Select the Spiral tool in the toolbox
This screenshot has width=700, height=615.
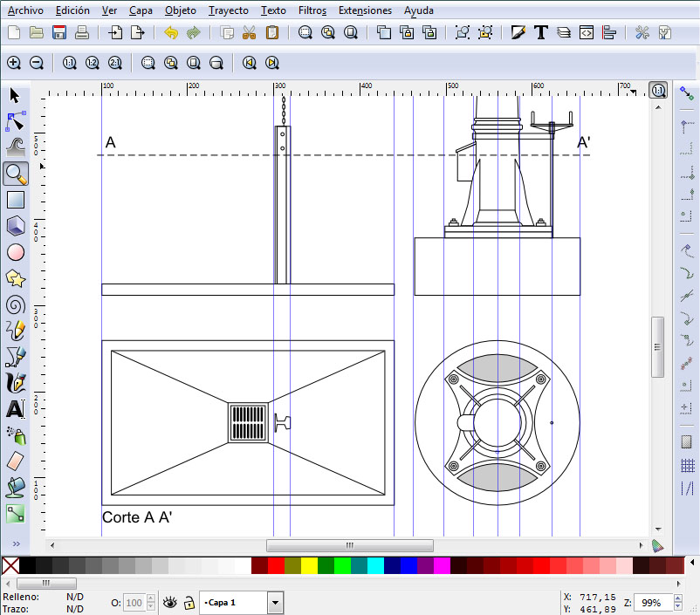[x=15, y=304]
